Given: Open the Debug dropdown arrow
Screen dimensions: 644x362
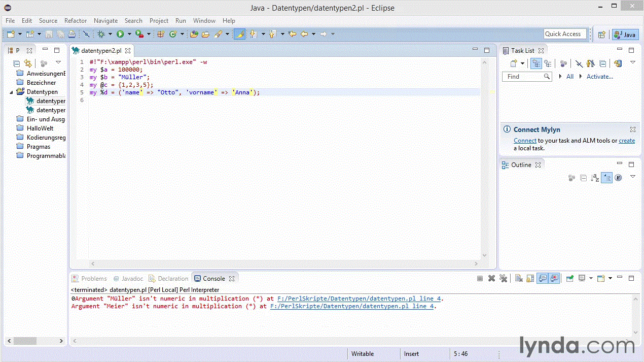Looking at the screenshot, I should pos(110,34).
